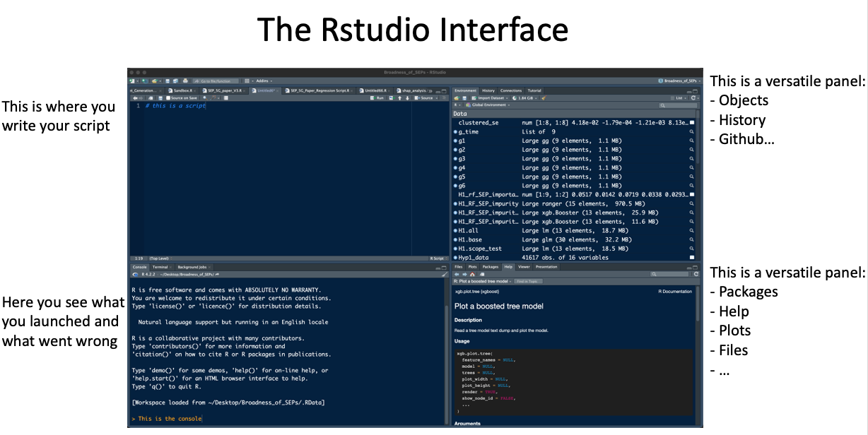Open the Import Dataset dropdown
Screen dimensions: 868x435
click(493, 98)
